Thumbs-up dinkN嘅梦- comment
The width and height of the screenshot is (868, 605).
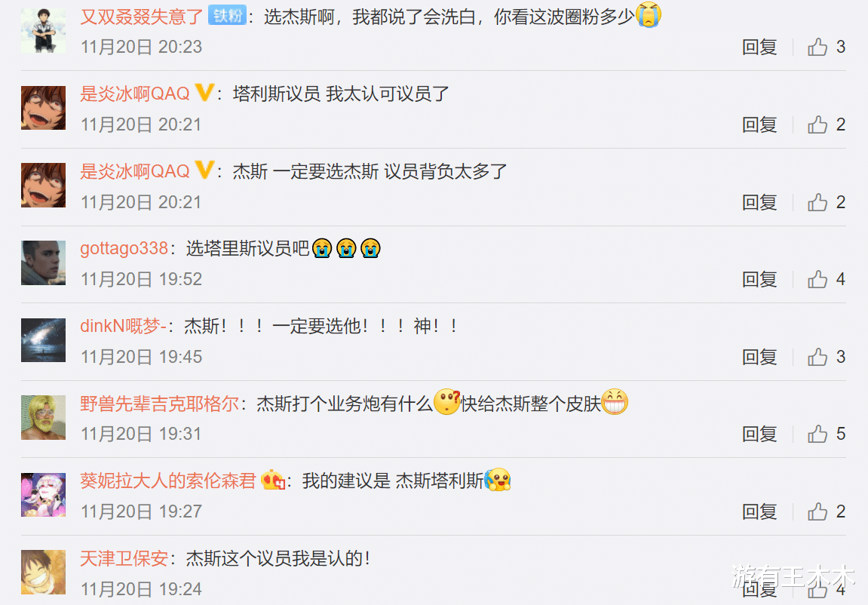817,357
